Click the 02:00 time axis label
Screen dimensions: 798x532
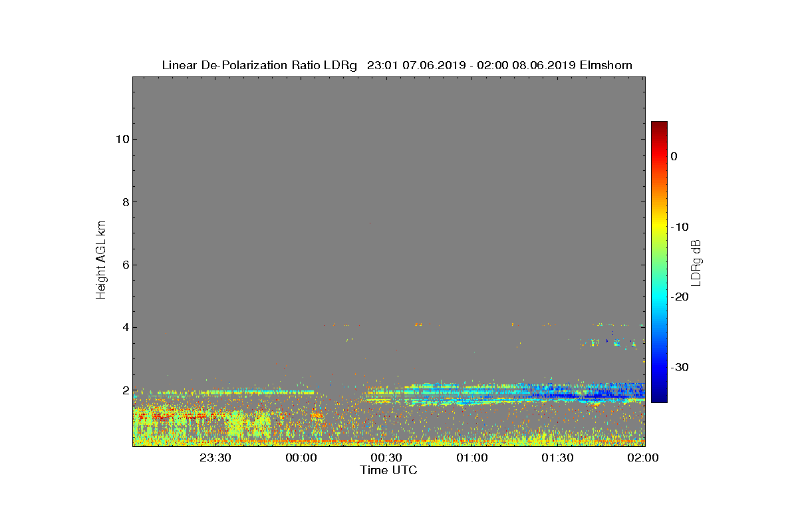click(x=643, y=458)
